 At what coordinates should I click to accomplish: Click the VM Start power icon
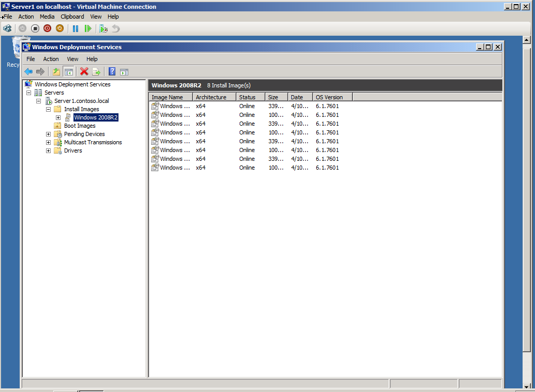[x=23, y=28]
